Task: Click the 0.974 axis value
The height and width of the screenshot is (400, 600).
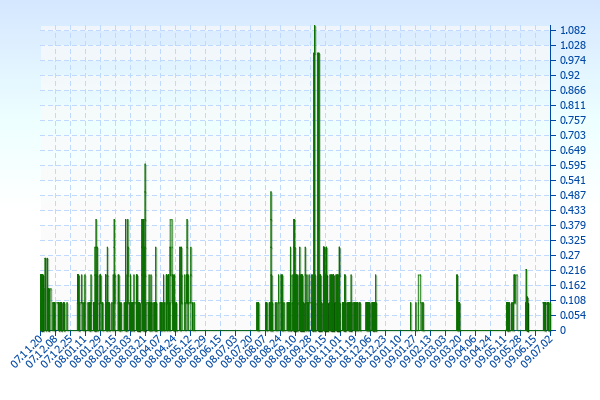Action: (x=573, y=60)
